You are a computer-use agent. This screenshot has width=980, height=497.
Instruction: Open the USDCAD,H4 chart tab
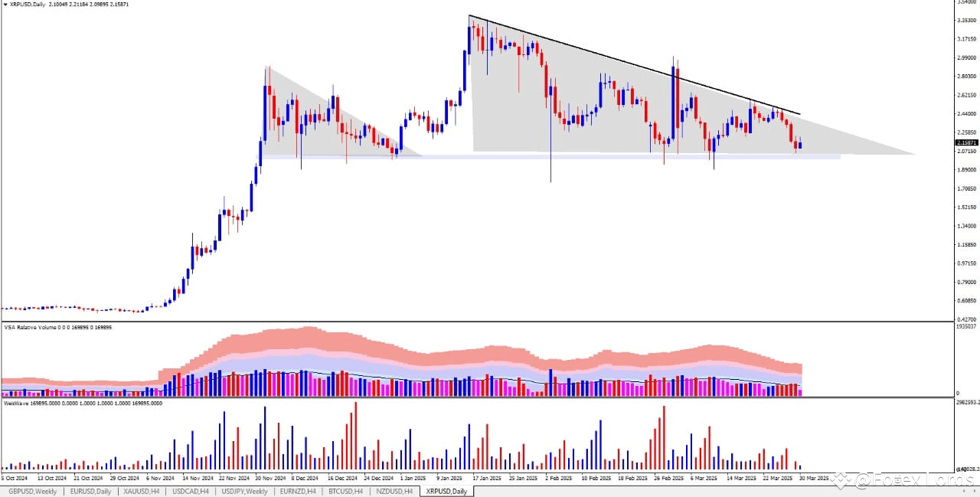tap(191, 492)
